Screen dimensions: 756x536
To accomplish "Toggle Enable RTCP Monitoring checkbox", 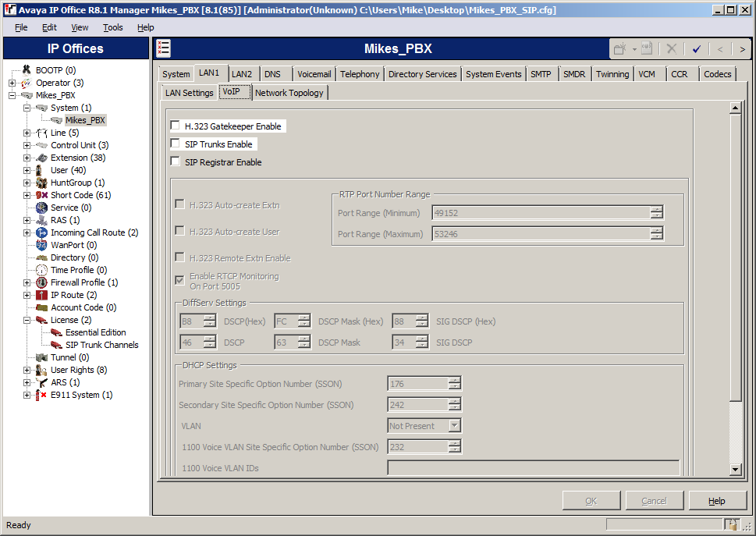I will pyautogui.click(x=180, y=280).
